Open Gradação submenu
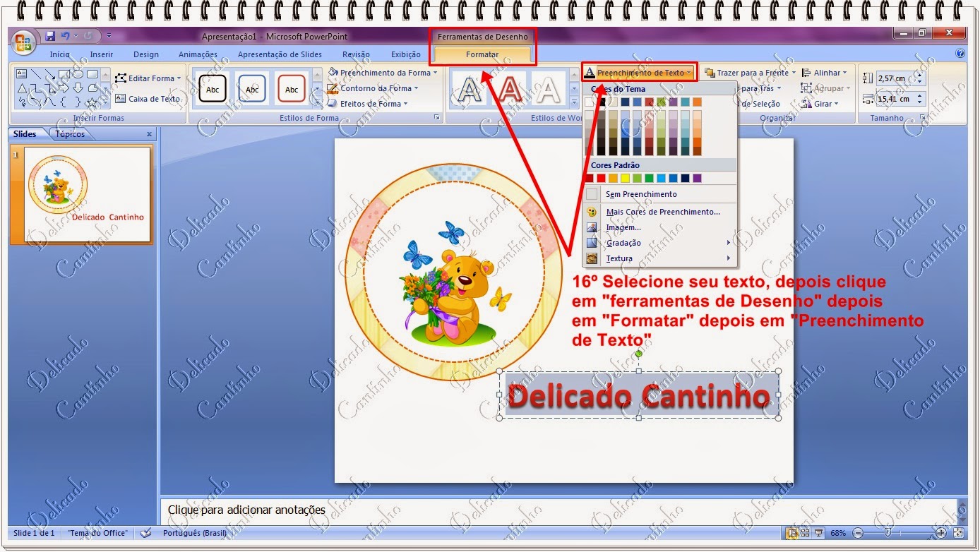 click(x=659, y=243)
